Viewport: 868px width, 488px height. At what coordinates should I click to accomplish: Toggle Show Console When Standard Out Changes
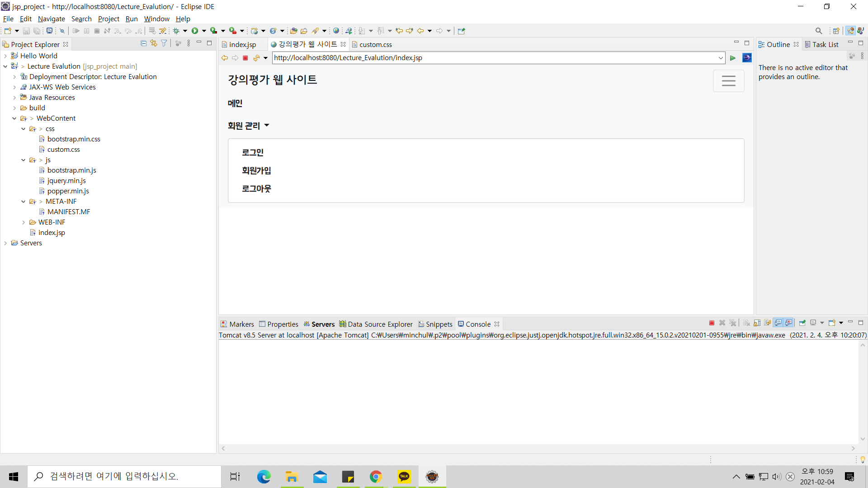pos(778,323)
